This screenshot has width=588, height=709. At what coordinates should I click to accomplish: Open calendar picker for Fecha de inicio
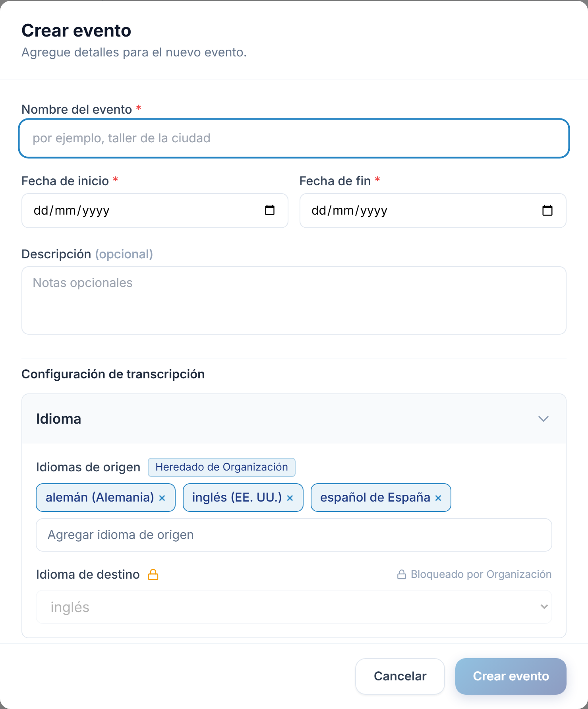coord(270,210)
